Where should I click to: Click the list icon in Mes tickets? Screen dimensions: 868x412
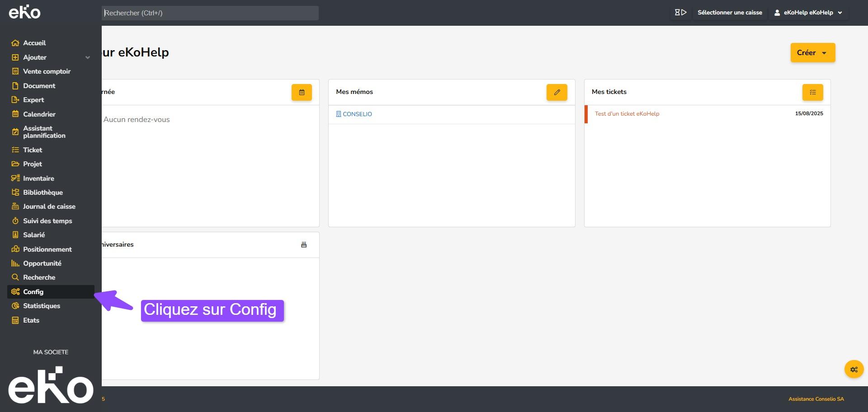tap(812, 92)
